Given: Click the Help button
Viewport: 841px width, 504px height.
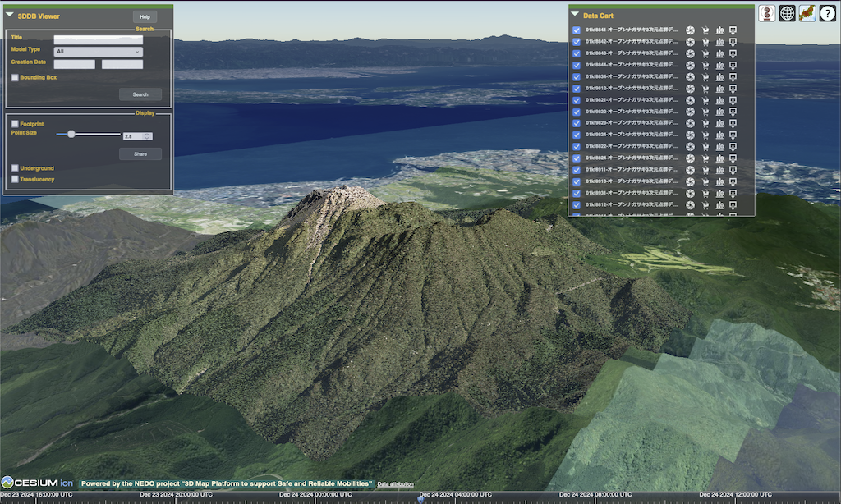Looking at the screenshot, I should [145, 17].
